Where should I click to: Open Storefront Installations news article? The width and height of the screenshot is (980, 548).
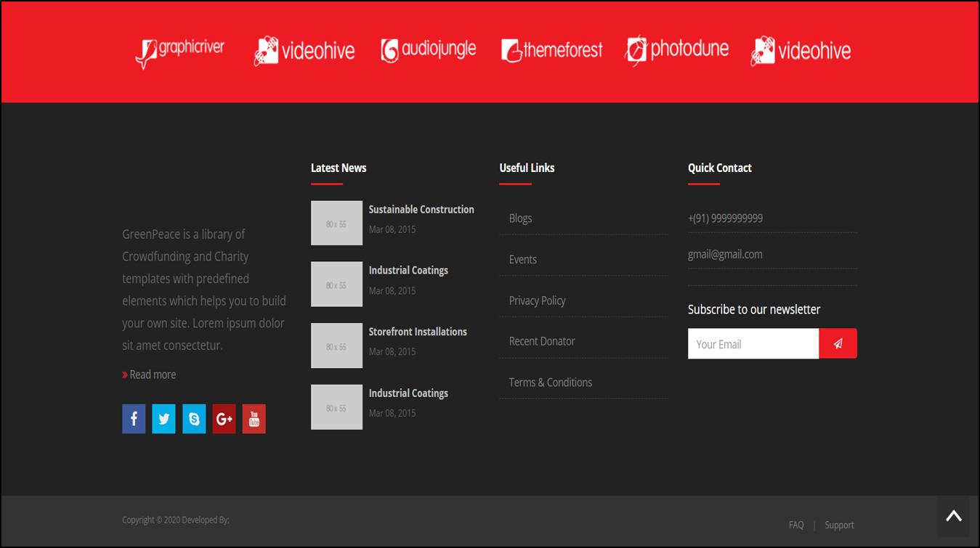(418, 332)
